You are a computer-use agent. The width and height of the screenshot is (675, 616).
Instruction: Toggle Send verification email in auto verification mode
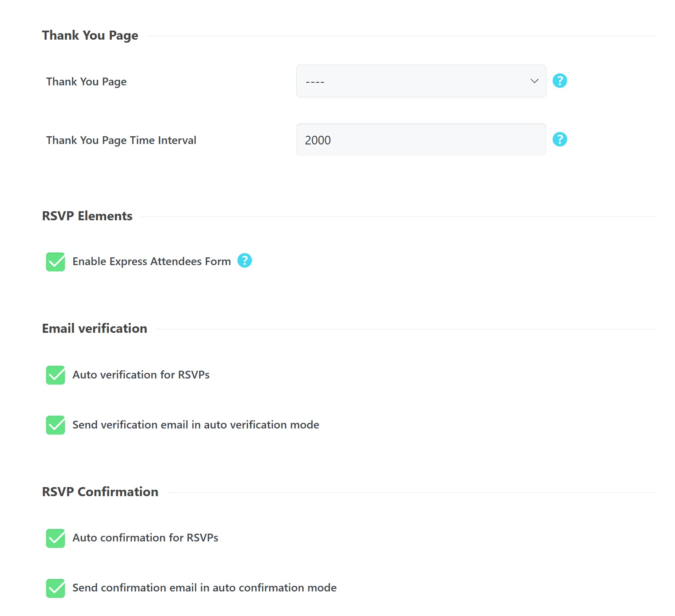(x=55, y=425)
